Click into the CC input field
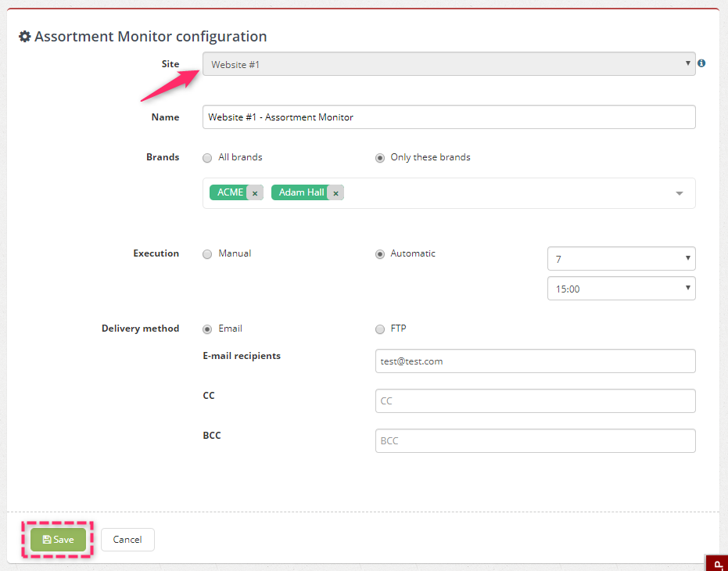This screenshot has width=728, height=571. [536, 401]
